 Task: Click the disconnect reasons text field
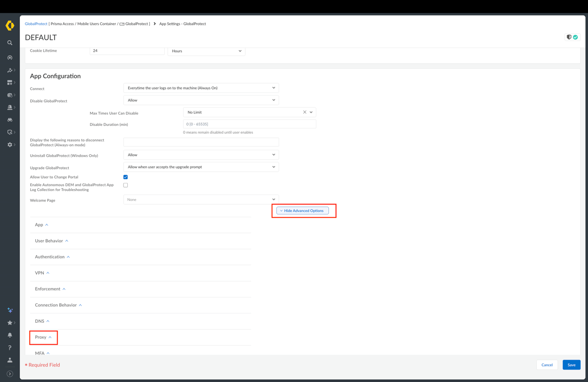pyautogui.click(x=201, y=142)
